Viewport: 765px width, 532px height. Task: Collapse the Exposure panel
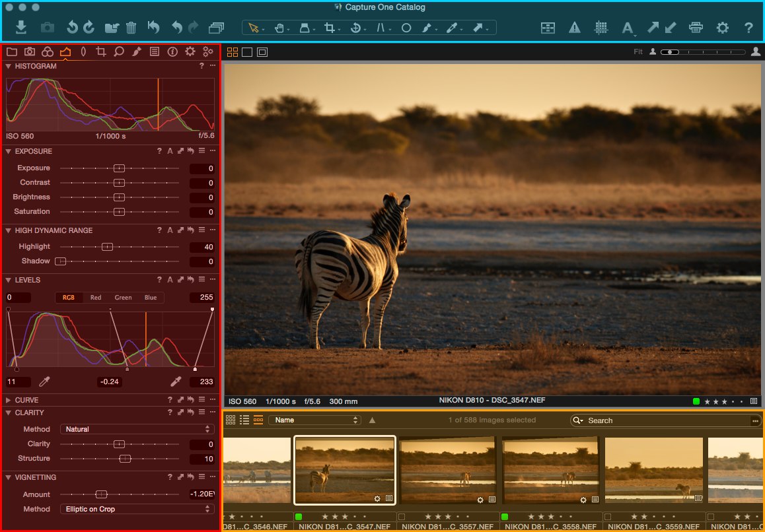(9, 151)
